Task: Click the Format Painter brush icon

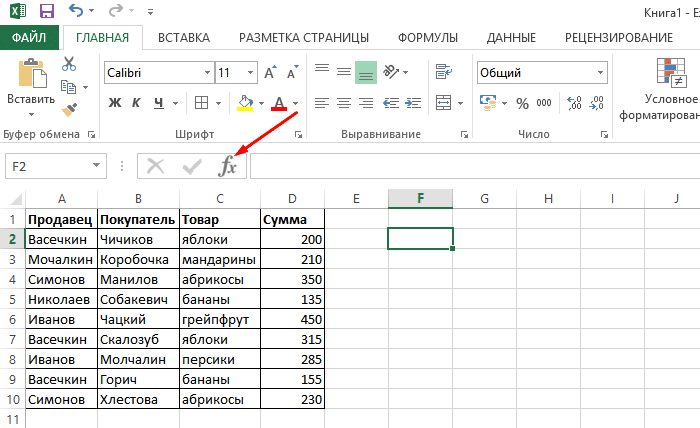Action: coord(69,110)
